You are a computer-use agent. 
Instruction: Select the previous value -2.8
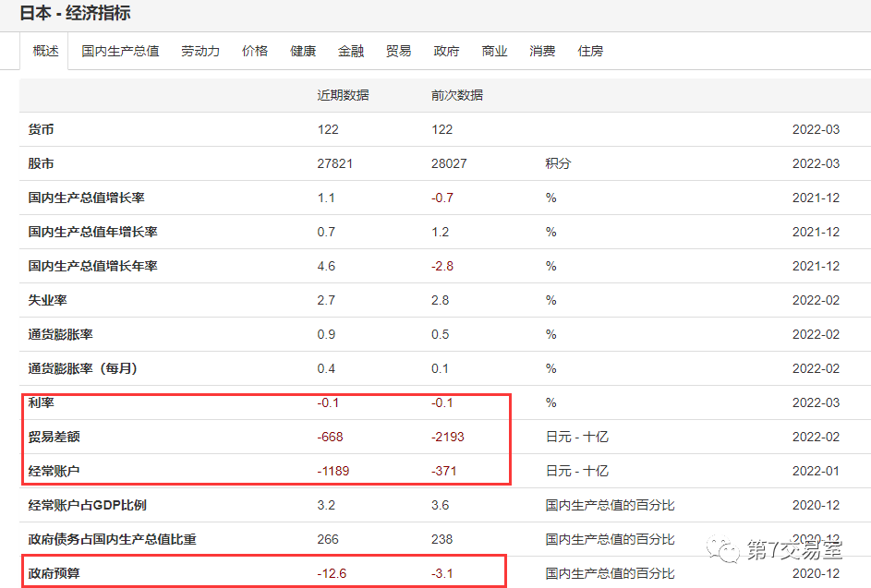pyautogui.click(x=442, y=266)
